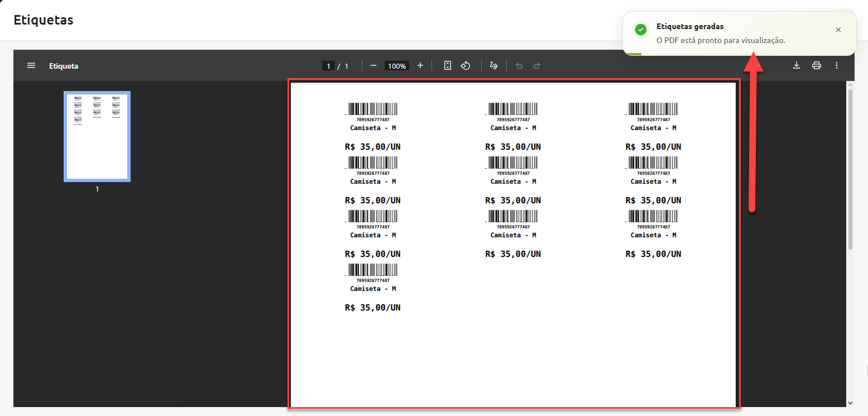Dismiss the Etiquetas geradas notification
Screen dimensions: 868x416
(838, 30)
